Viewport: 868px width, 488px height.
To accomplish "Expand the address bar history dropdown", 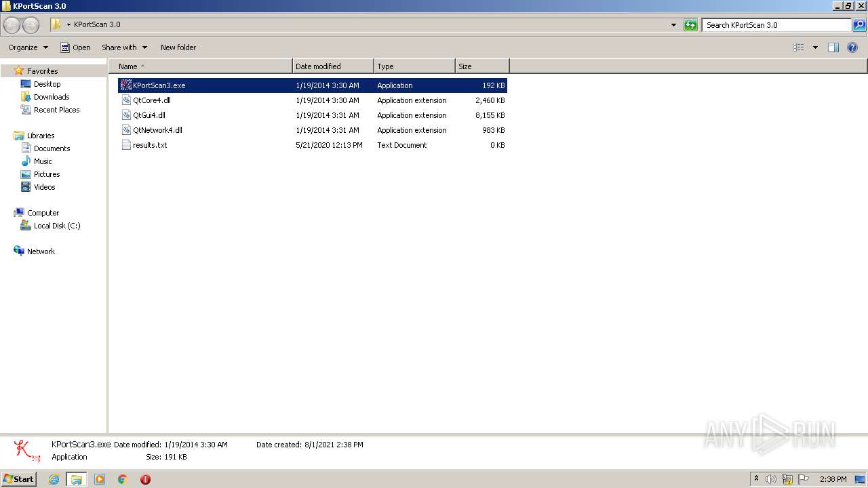I will click(673, 25).
